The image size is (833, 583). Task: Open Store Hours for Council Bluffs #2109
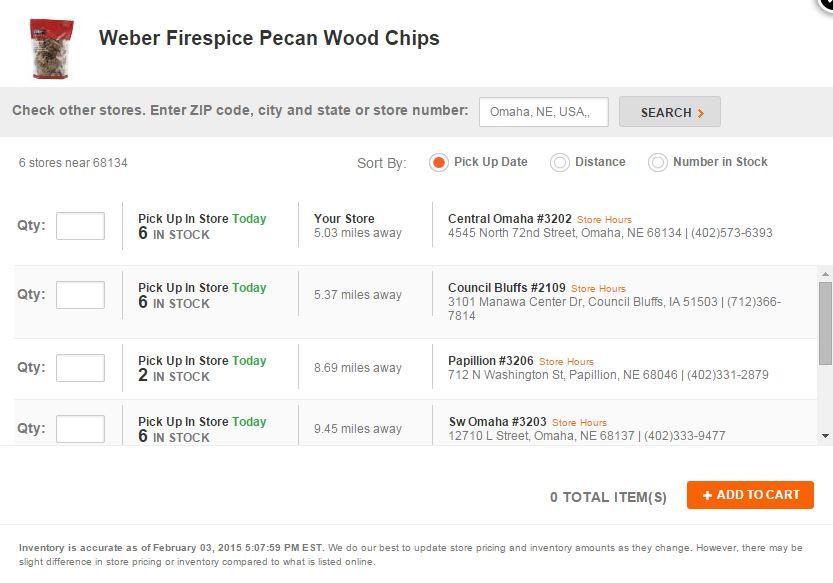click(x=598, y=289)
